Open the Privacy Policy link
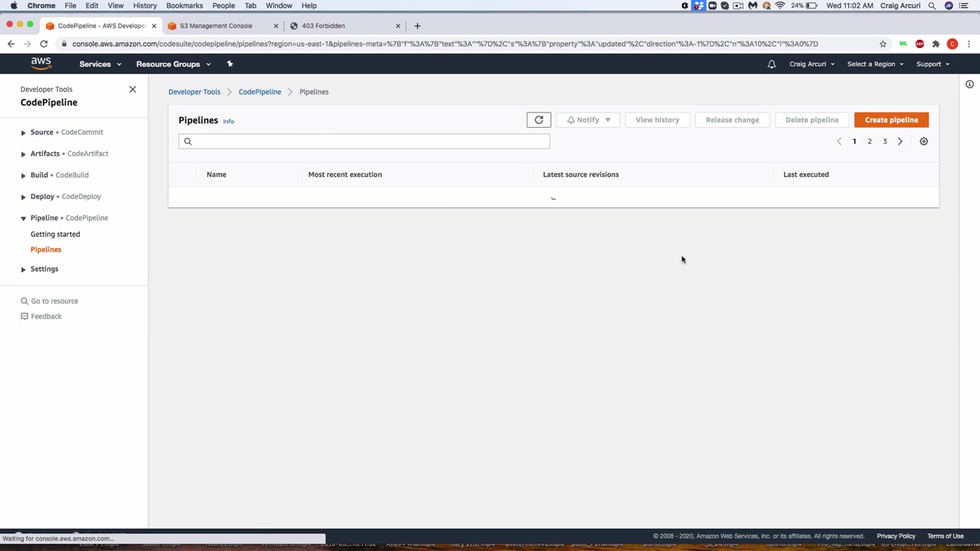Image resolution: width=980 pixels, height=551 pixels. 896,536
